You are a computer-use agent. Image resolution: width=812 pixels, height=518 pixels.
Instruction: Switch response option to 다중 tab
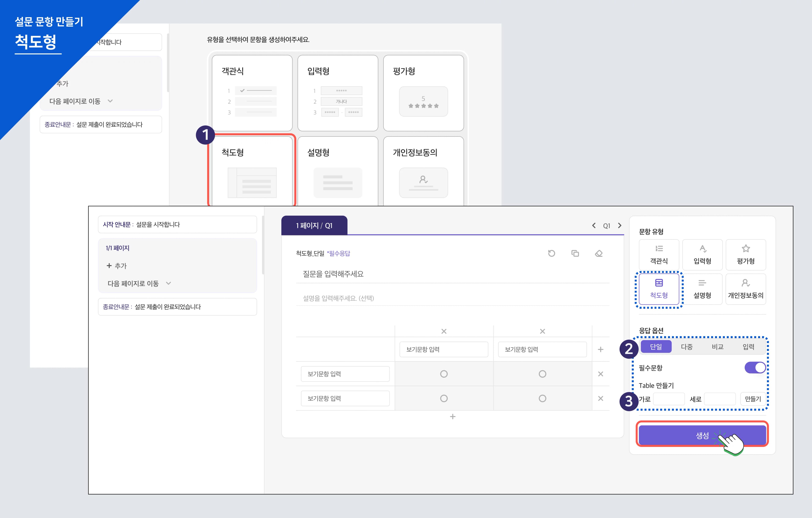(687, 347)
